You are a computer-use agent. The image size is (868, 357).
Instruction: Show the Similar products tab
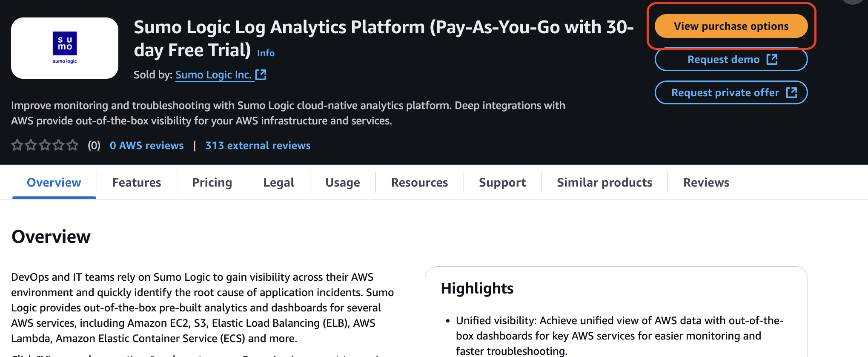click(604, 182)
